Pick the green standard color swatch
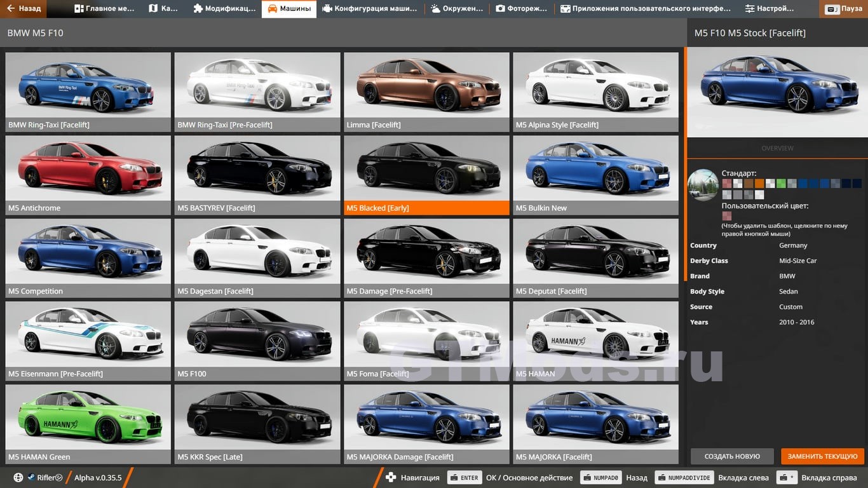The image size is (868, 488). (x=781, y=184)
